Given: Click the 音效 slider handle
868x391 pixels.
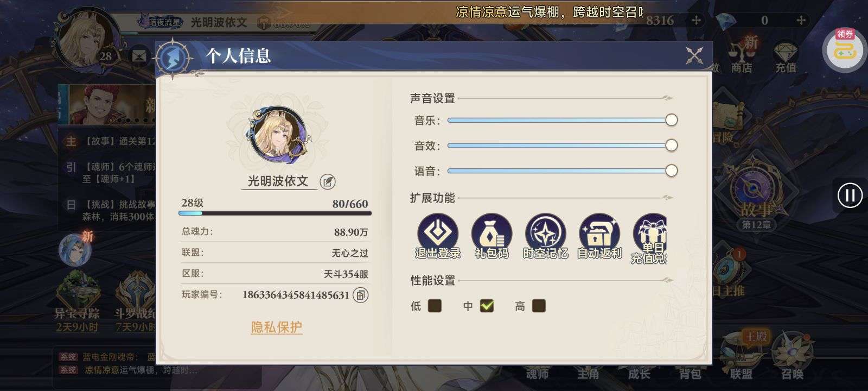Looking at the screenshot, I should (671, 145).
